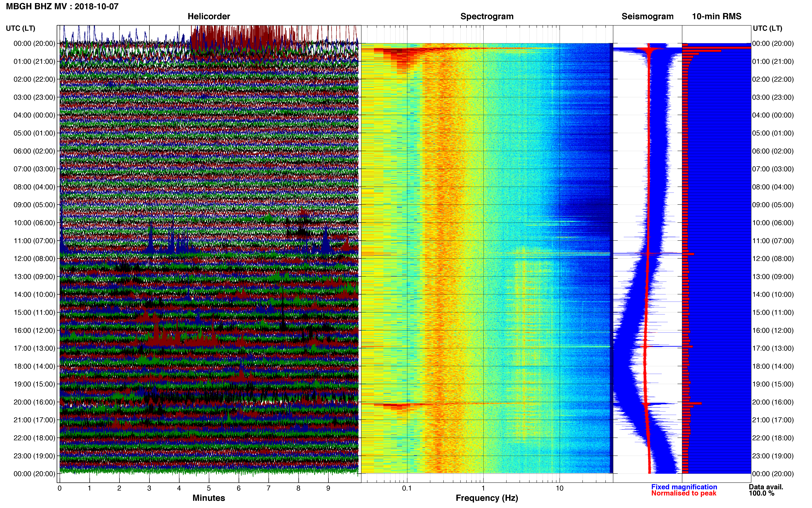
Task: Click left time label '17:00 (13:00)'
Action: pos(34,348)
